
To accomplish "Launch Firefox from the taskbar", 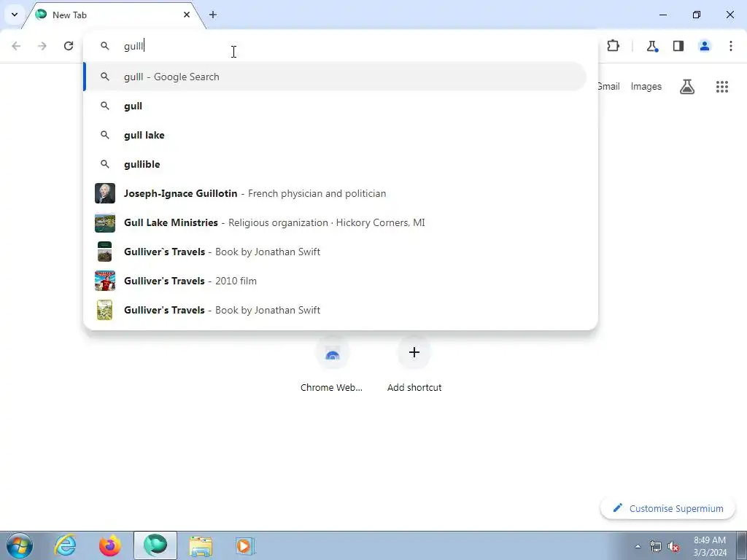I will [x=110, y=545].
